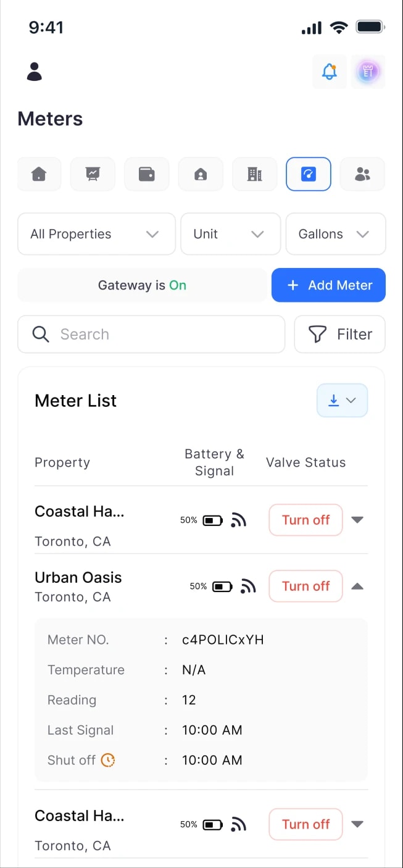Go to the home tab icon
403x868 pixels.
(39, 174)
